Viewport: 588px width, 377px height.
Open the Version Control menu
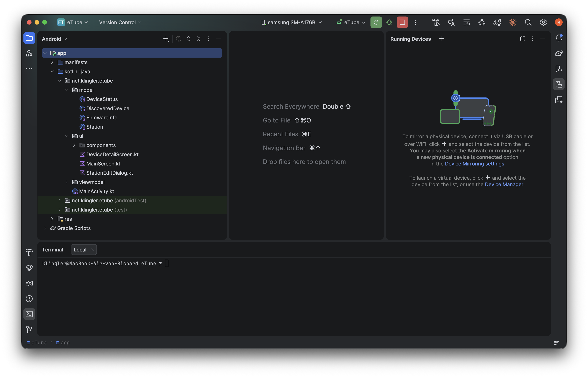[120, 22]
